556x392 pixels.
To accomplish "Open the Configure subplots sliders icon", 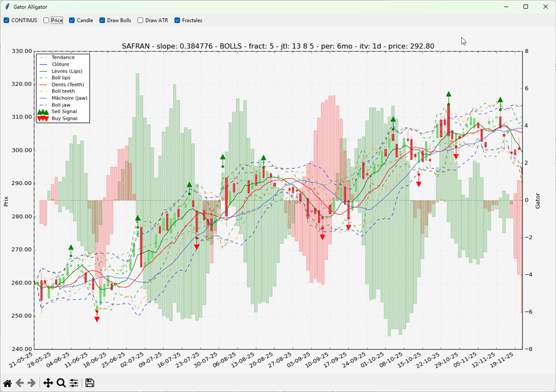I will [x=74, y=383].
